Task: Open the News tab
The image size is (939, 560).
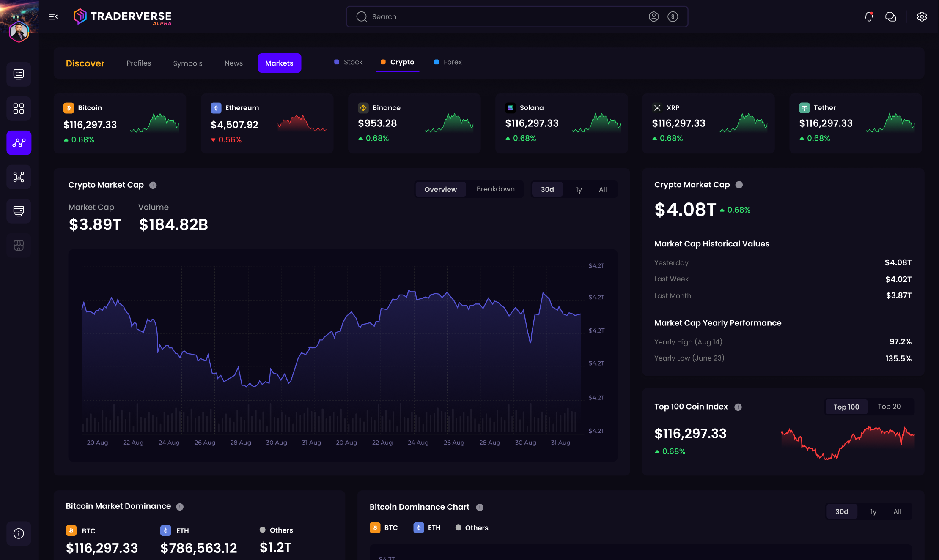Action: click(233, 63)
